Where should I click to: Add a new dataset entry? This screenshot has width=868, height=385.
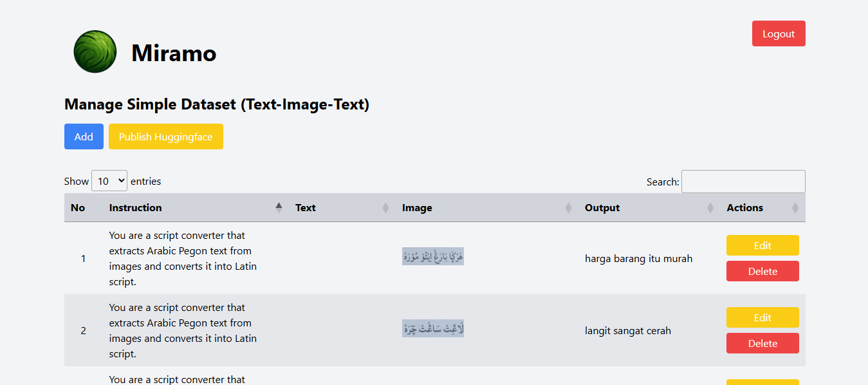pyautogui.click(x=84, y=136)
